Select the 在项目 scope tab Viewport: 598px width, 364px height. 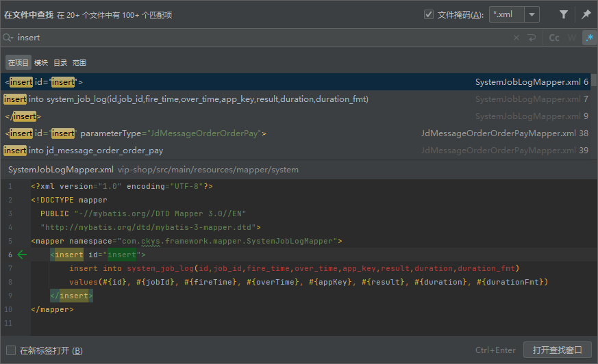18,63
